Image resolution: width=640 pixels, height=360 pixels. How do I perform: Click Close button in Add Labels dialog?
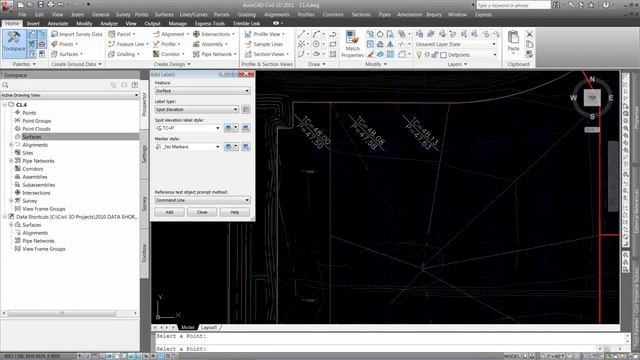(202, 212)
